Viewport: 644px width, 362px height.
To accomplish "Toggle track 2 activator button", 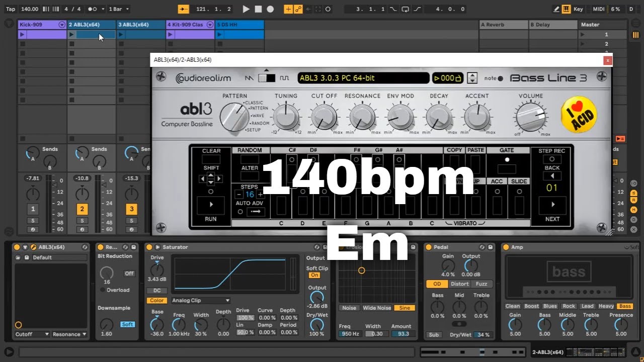I will [x=82, y=209].
